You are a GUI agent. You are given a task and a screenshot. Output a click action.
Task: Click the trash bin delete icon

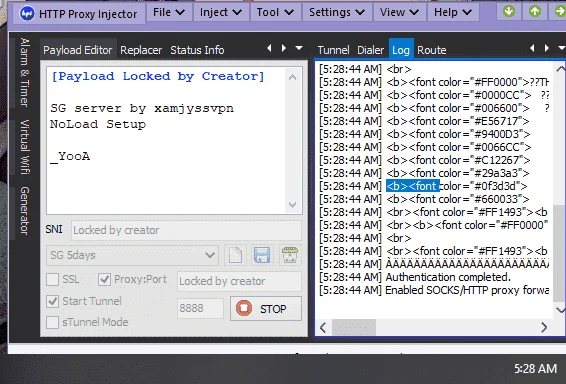click(x=289, y=255)
